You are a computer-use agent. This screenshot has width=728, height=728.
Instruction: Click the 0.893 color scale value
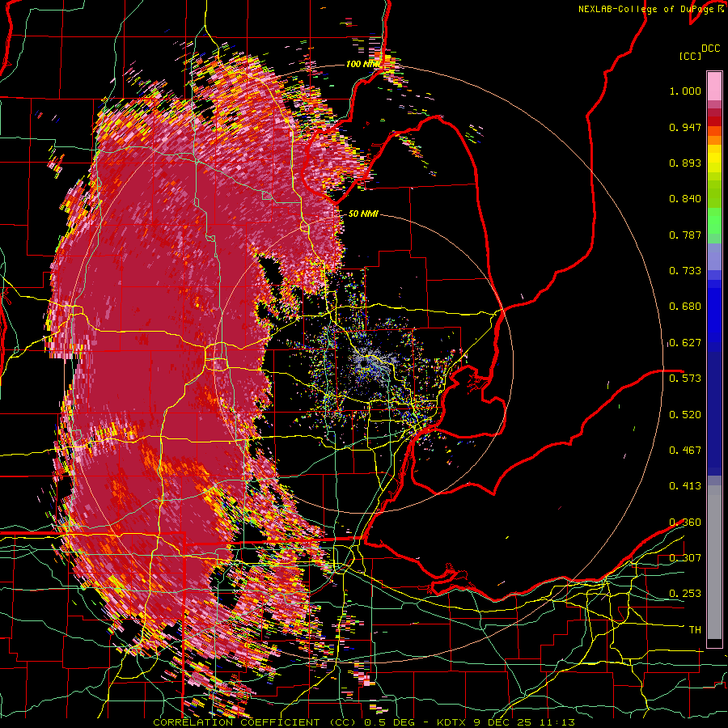pos(685,163)
